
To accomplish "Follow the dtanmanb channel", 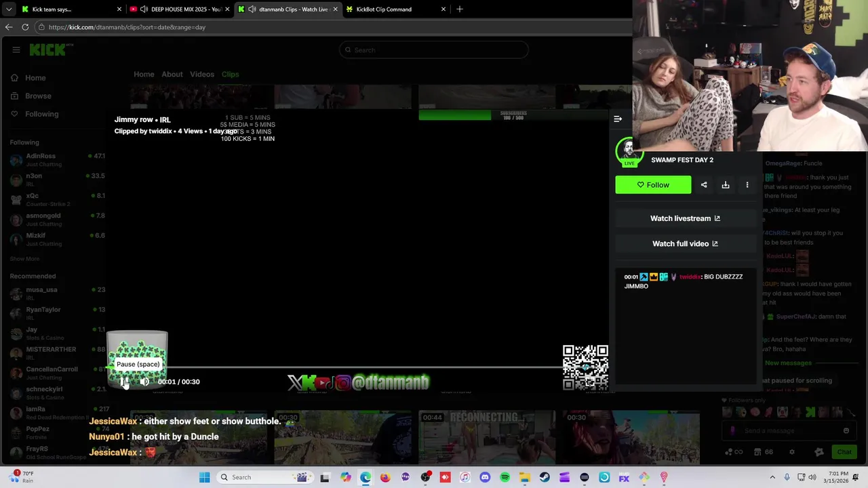I will pos(653,185).
